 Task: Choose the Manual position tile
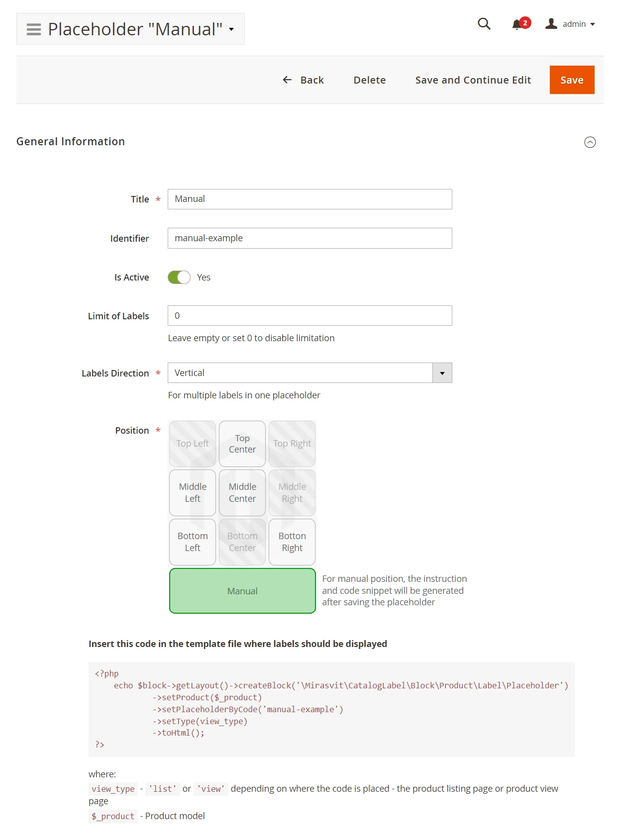point(242,591)
